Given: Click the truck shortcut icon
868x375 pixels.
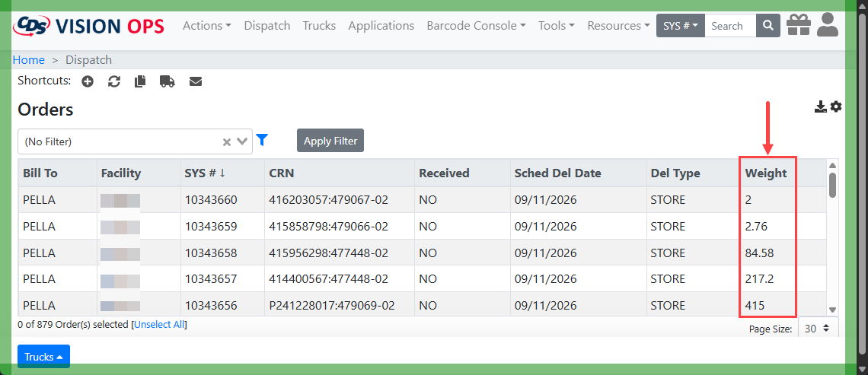Looking at the screenshot, I should click(x=168, y=81).
